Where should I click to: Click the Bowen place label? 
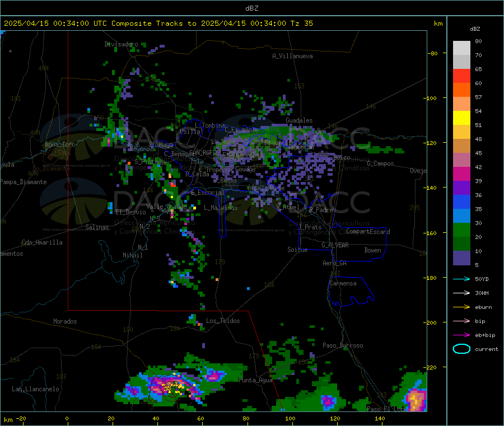[x=372, y=250]
